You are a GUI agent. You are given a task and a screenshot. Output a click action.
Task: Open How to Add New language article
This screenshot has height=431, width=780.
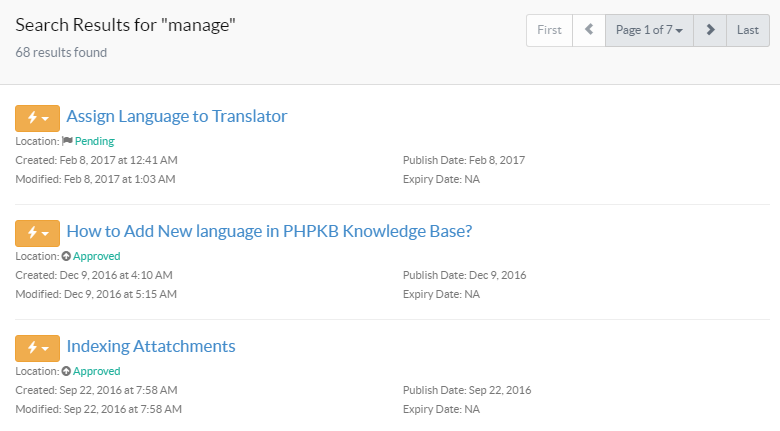[268, 231]
